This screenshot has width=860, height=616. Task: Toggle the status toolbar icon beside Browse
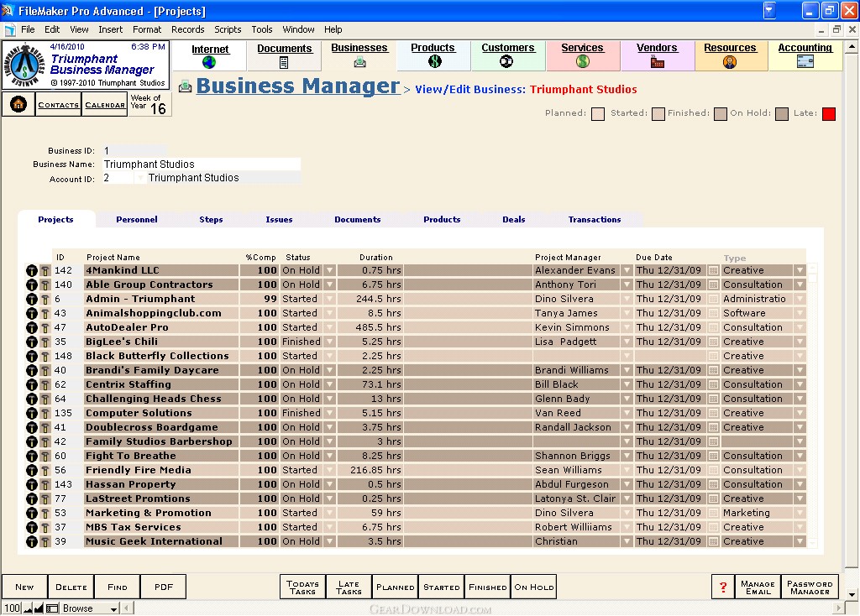pyautogui.click(x=52, y=608)
